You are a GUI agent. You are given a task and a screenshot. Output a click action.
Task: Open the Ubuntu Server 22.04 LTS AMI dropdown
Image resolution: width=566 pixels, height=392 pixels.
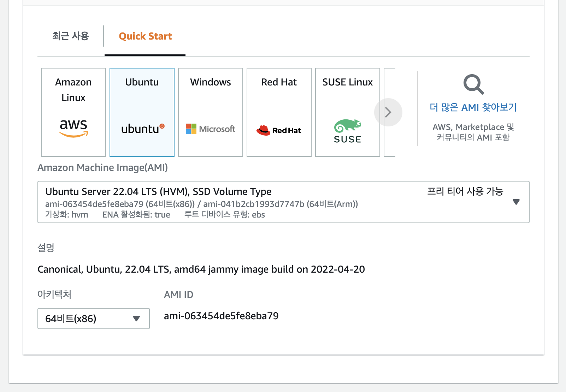click(283, 202)
